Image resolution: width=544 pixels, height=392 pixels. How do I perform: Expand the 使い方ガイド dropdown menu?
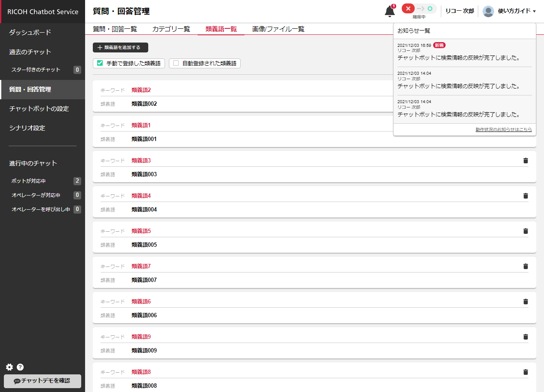(x=516, y=11)
